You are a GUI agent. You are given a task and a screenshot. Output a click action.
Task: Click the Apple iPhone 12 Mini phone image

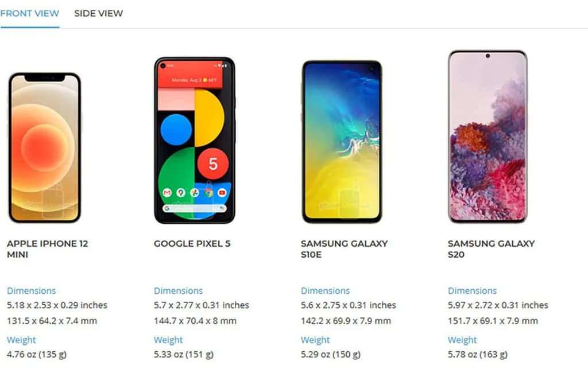(x=44, y=147)
